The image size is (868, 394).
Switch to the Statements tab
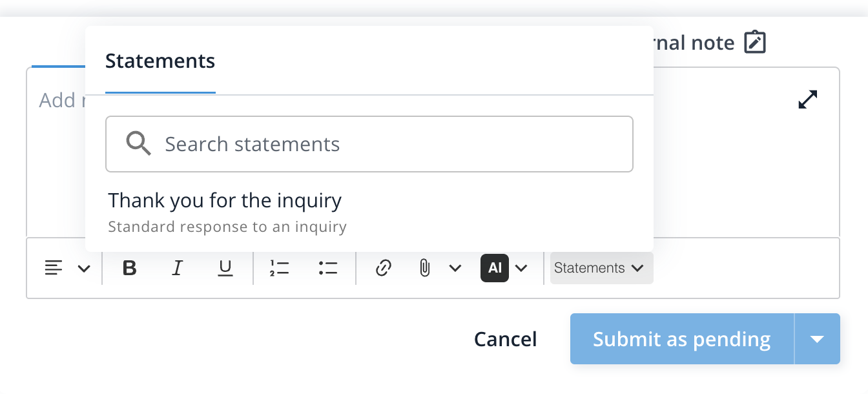pyautogui.click(x=160, y=61)
